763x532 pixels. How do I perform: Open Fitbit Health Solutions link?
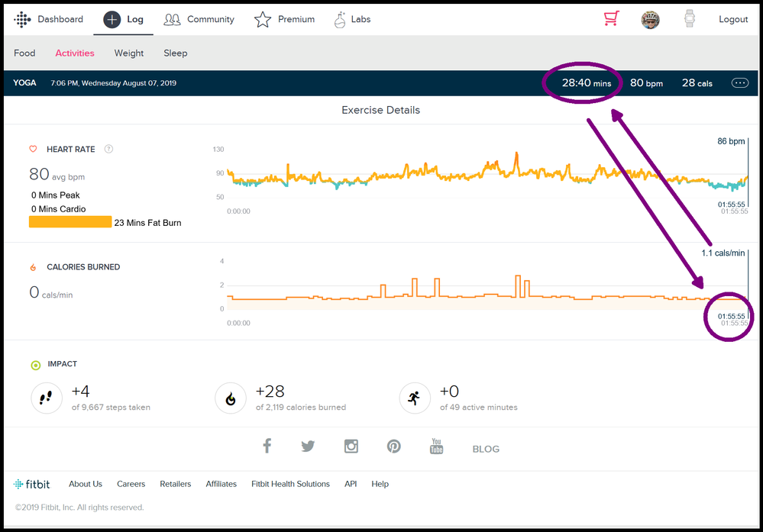point(290,484)
